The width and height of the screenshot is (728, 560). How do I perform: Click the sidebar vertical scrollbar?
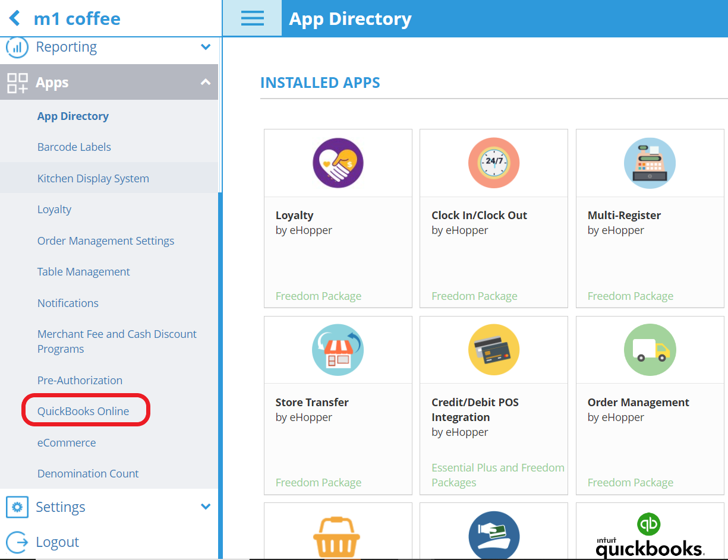click(220, 374)
